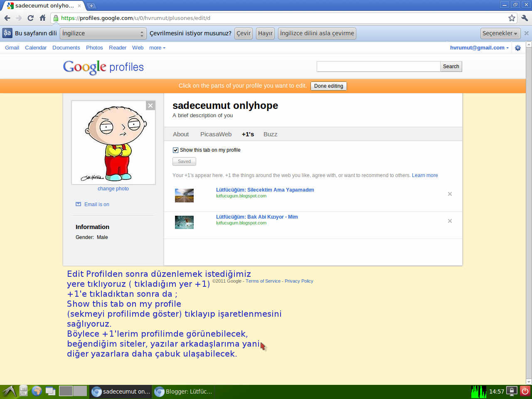Uncheck Show this tab on my profile
Viewport: 532px width, 399px height.
175,150
